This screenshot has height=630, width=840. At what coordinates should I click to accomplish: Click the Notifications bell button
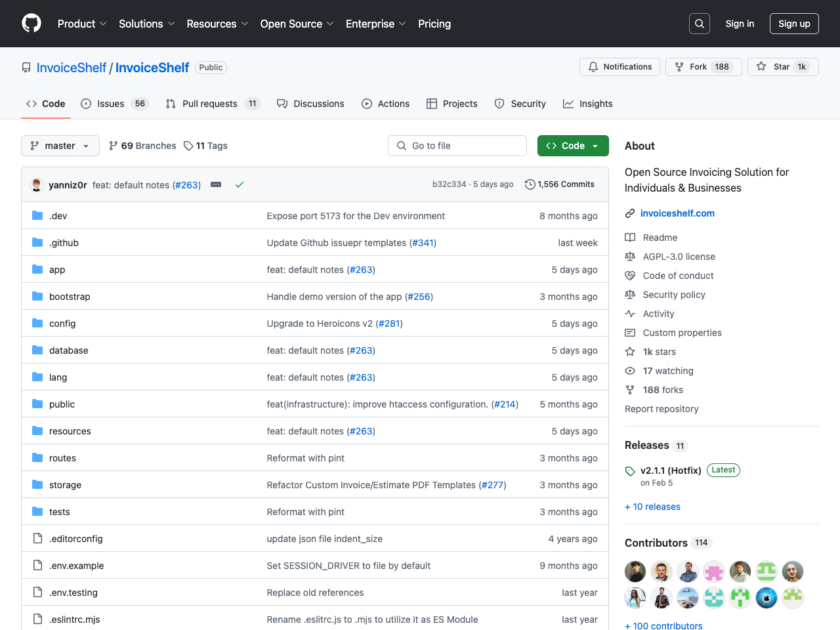pos(619,67)
